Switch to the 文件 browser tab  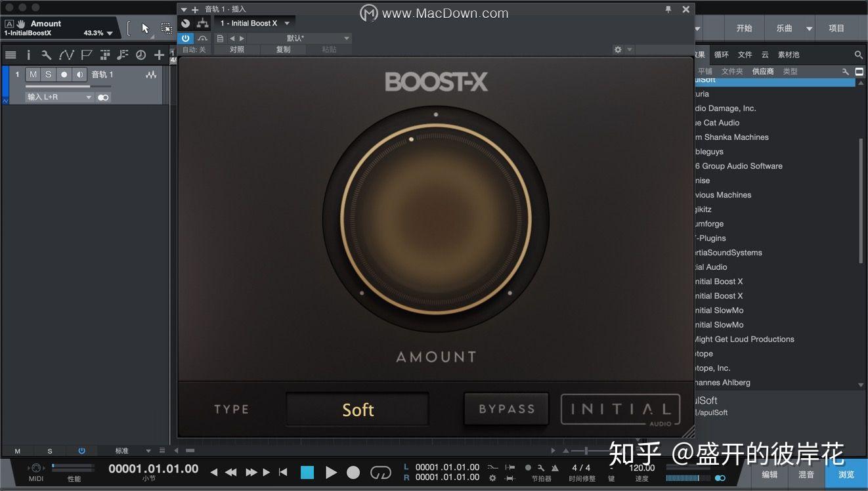click(745, 55)
